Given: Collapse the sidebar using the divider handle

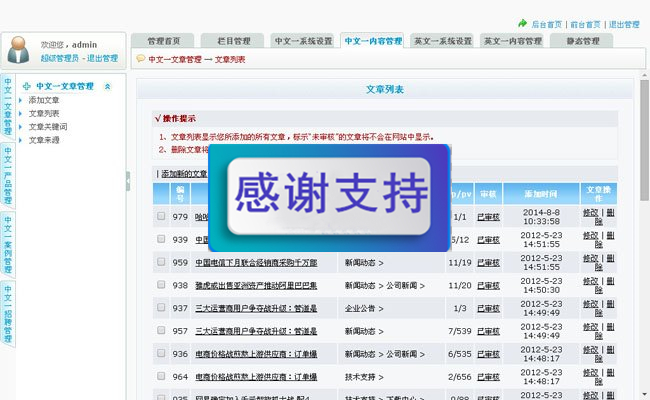Looking at the screenshot, I should coord(128,181).
